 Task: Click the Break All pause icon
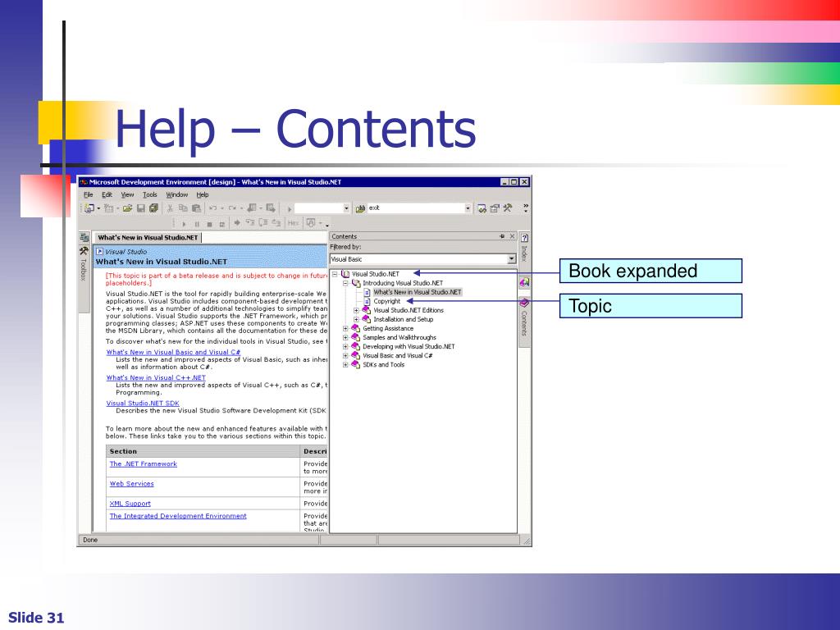[197, 223]
